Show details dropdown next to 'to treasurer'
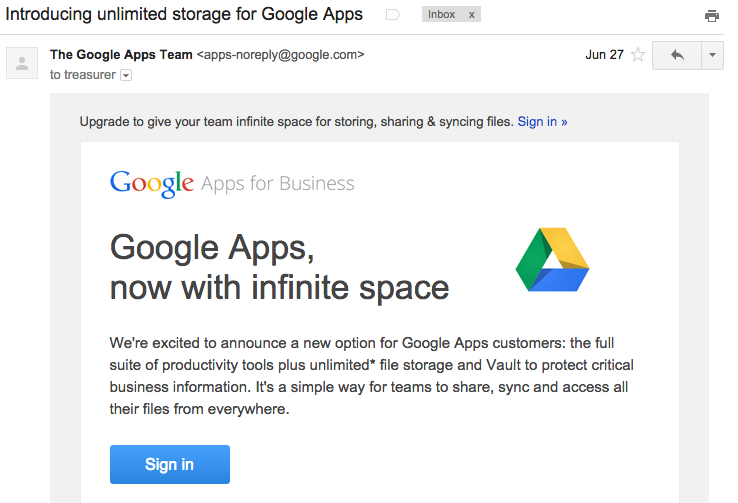 click(x=126, y=75)
